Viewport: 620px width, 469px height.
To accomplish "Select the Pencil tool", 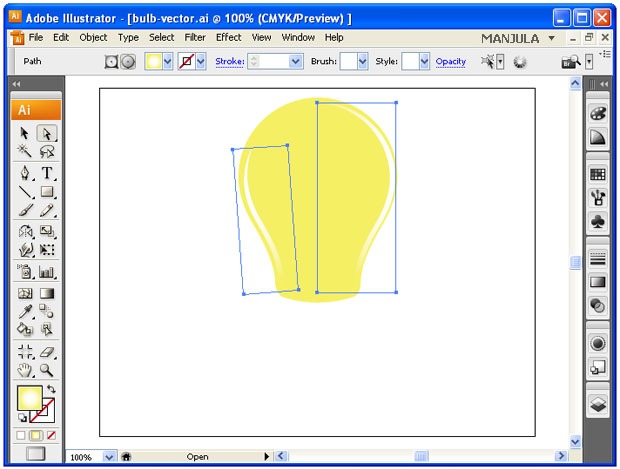I will tap(47, 210).
